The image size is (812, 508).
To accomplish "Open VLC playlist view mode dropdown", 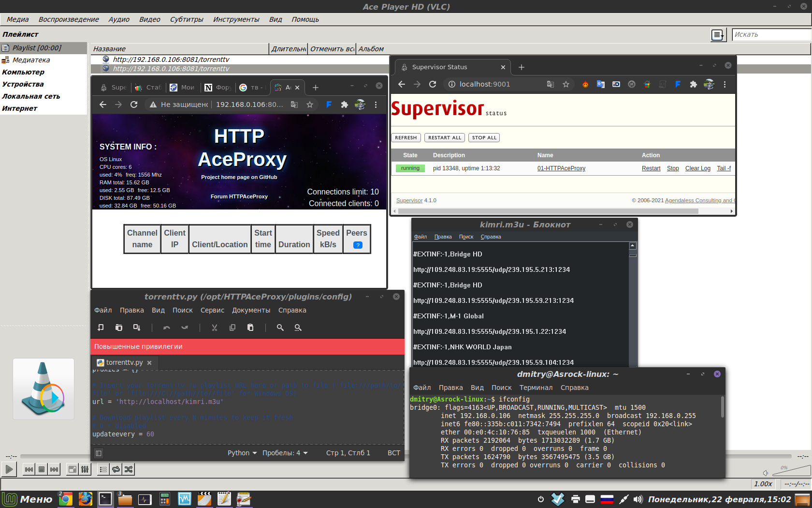I will pyautogui.click(x=718, y=35).
